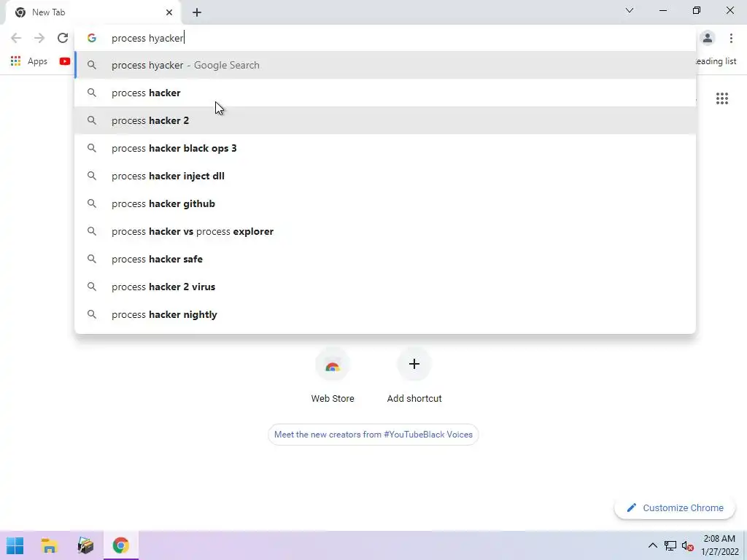This screenshot has width=747, height=560.
Task: Click the browser Forward arrow
Action: point(39,38)
